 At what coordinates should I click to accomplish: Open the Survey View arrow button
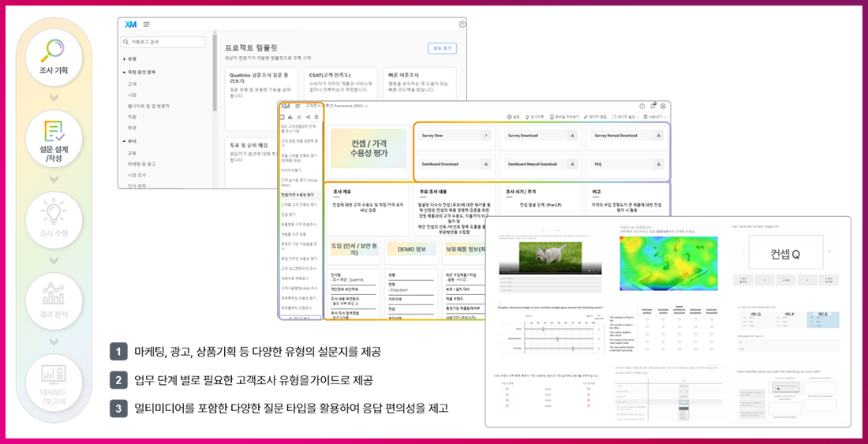[485, 136]
